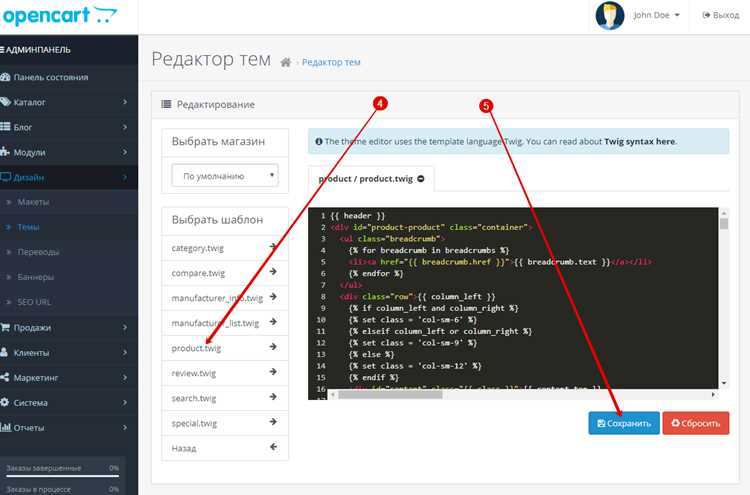
Task: Follow Редактор тем breadcrumb link
Action: (x=331, y=62)
